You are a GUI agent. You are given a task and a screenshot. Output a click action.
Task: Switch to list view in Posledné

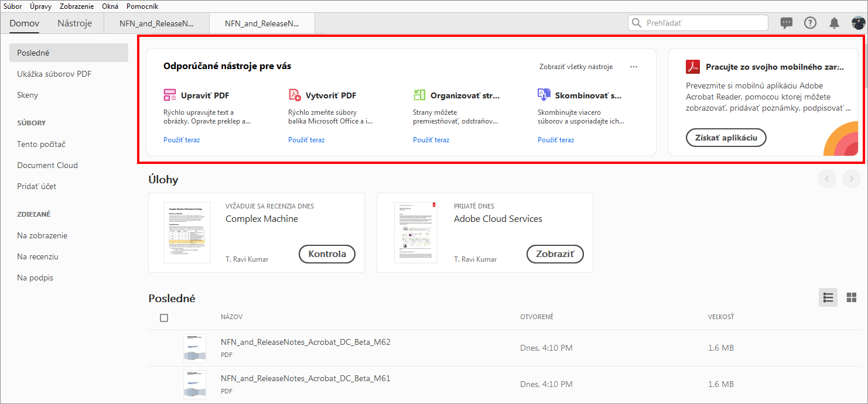[828, 297]
